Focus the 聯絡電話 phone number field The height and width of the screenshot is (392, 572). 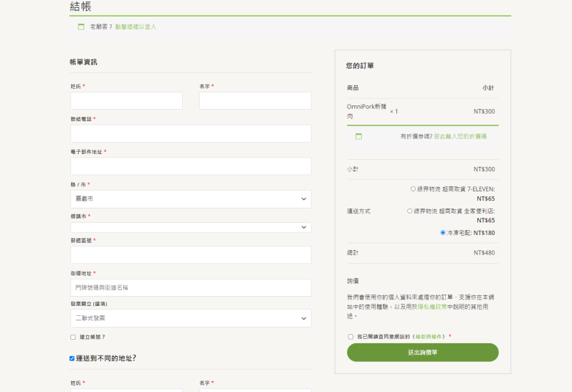tap(191, 133)
